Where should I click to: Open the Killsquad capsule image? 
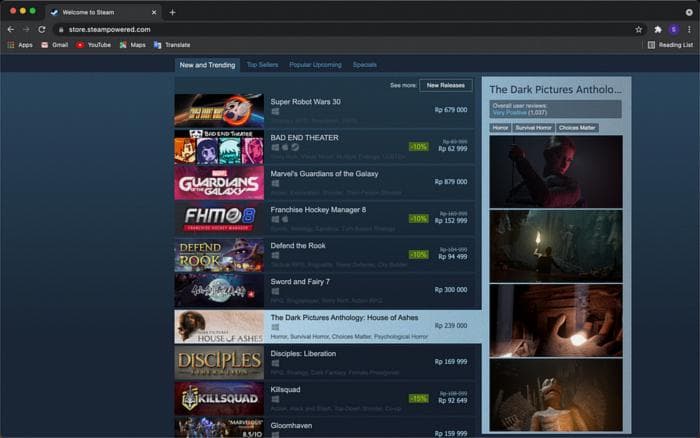(219, 398)
